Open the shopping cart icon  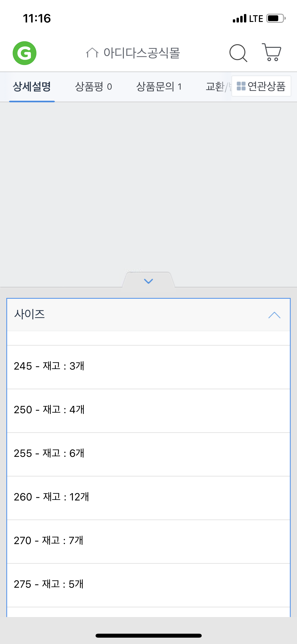272,52
